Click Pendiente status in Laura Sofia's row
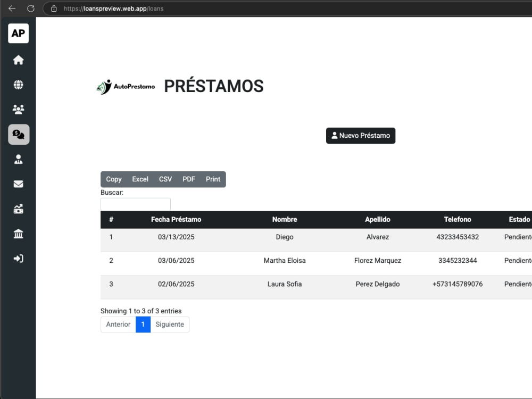 pos(518,284)
